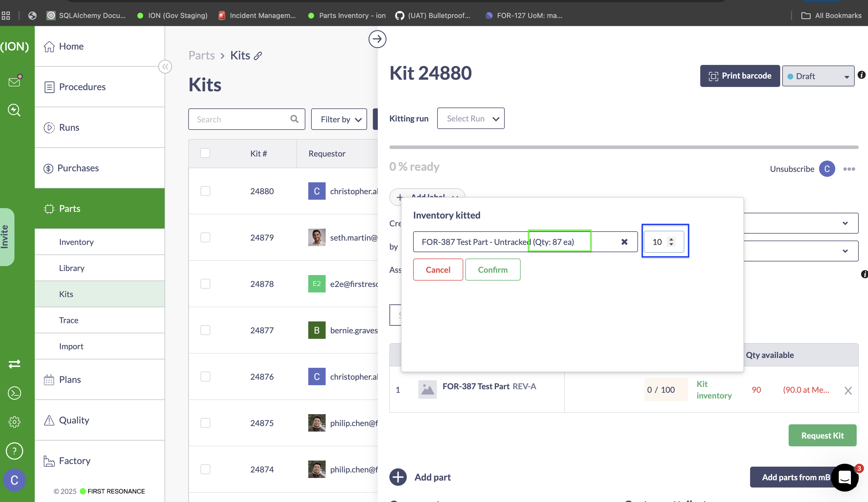Open the settings gear in green sidebar
The width and height of the screenshot is (868, 502).
click(x=14, y=422)
